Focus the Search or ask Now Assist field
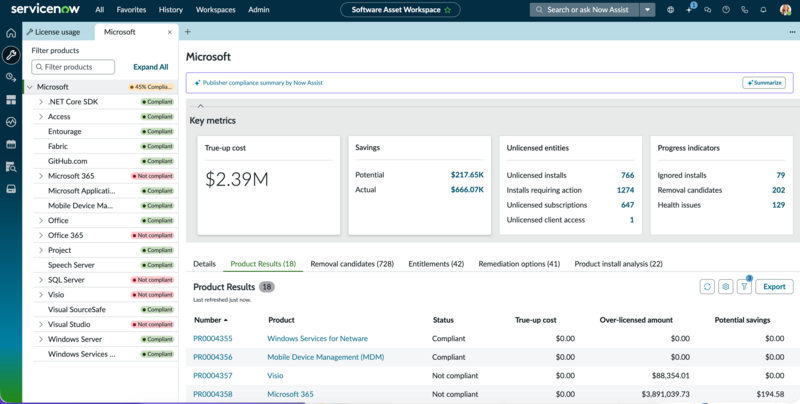This screenshot has height=404, width=800. coord(585,10)
